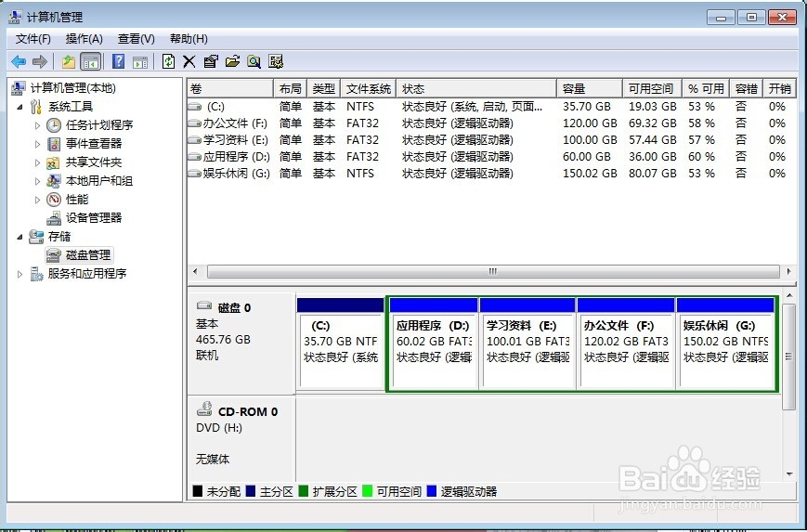Click the Explore magnifier icon in toolbar
The height and width of the screenshot is (532, 807).
(x=254, y=61)
